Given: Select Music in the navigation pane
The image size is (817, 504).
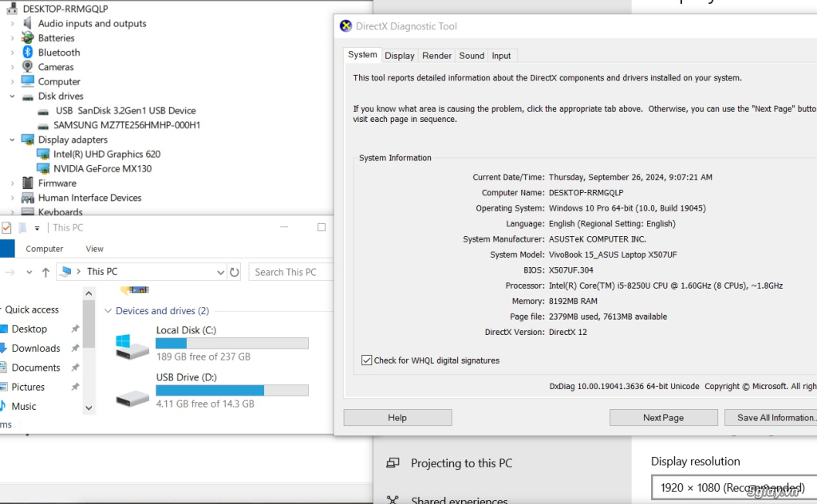Looking at the screenshot, I should (x=24, y=406).
